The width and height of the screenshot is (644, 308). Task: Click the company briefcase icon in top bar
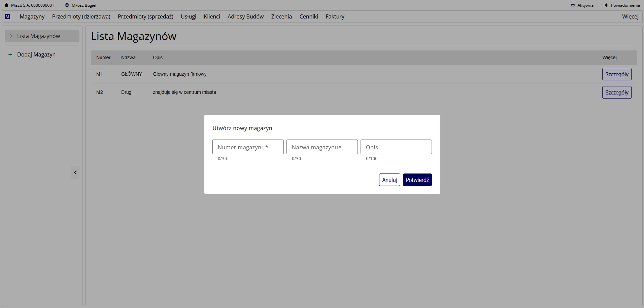click(x=6, y=5)
